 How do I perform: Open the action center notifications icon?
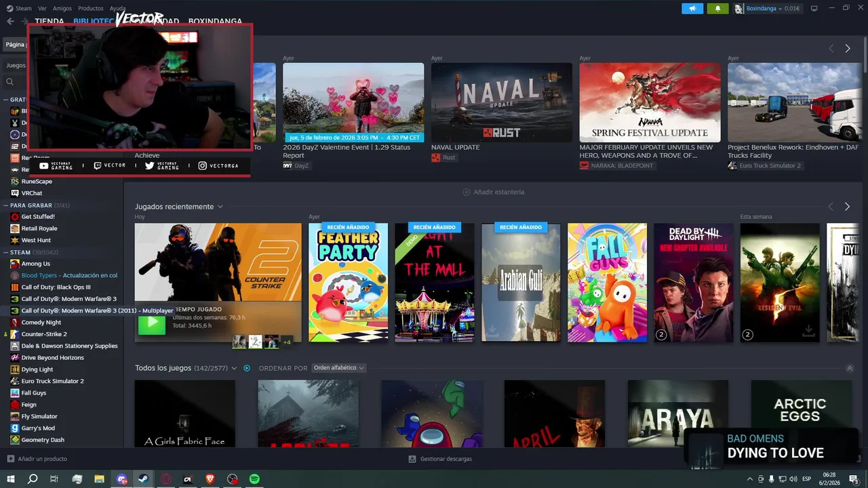coord(854,479)
